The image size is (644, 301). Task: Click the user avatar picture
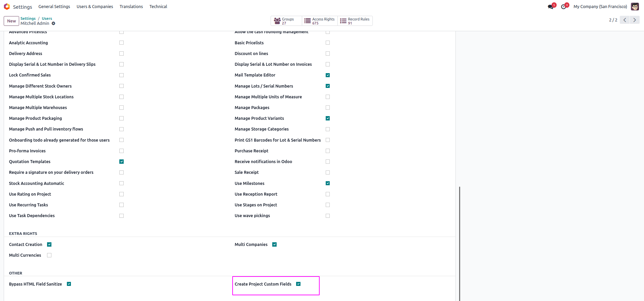[x=635, y=7]
